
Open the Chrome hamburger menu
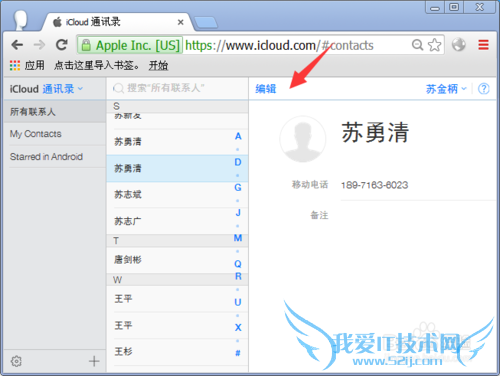coord(483,45)
